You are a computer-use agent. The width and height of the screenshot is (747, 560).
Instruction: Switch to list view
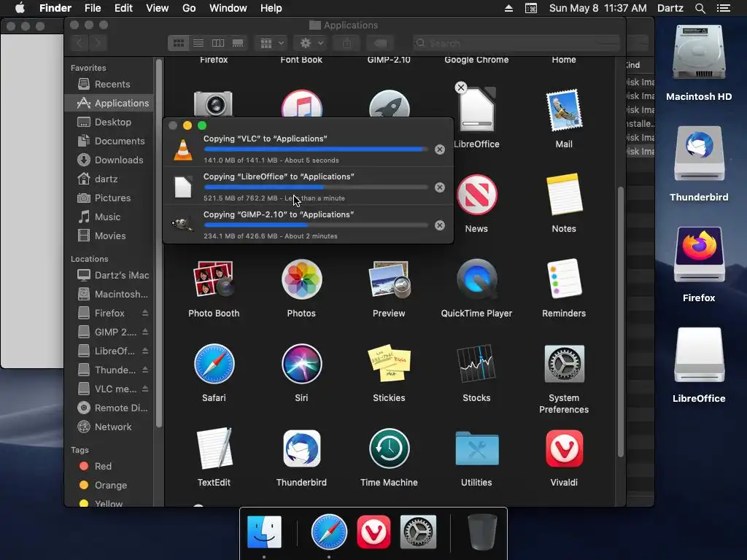[198, 43]
